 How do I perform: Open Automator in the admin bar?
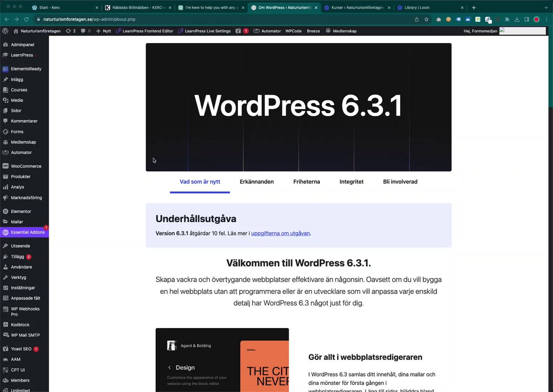pyautogui.click(x=267, y=31)
